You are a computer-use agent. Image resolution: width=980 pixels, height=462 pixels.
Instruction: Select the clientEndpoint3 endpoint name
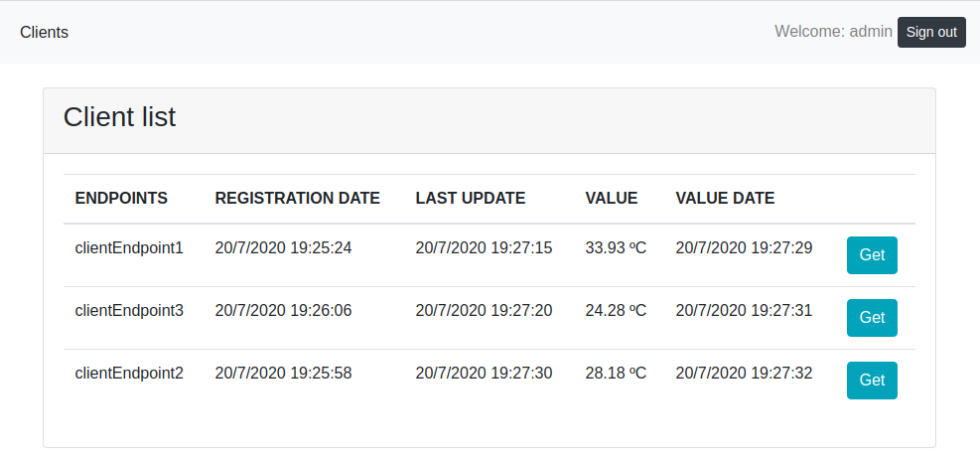[129, 310]
